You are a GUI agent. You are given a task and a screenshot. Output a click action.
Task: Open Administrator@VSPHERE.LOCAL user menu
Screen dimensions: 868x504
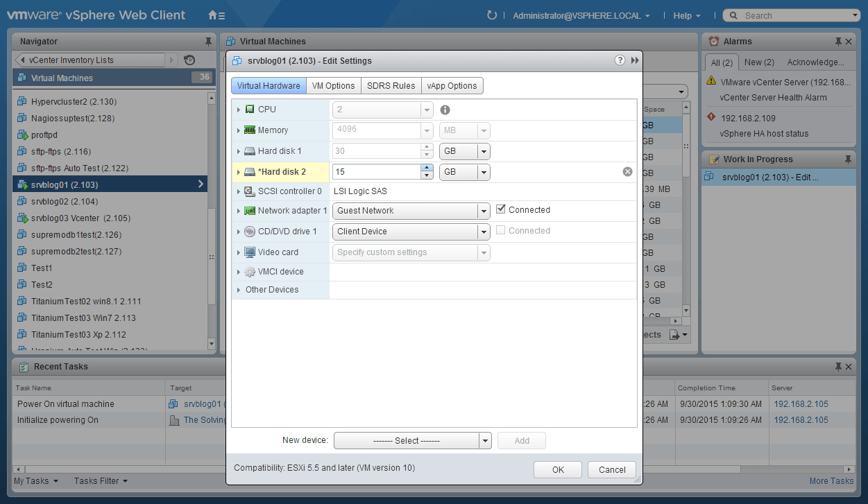(x=581, y=15)
